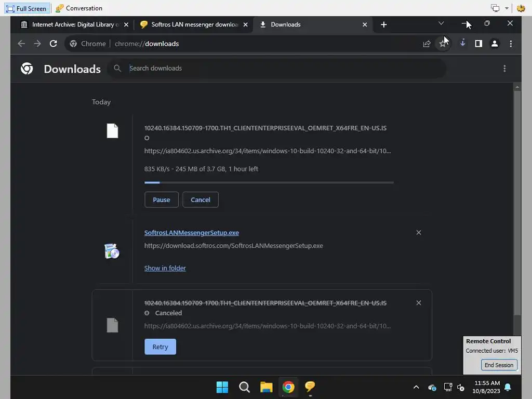Screen dimensions: 532x399
Task: Click the archive.org URL of the active download
Action: [x=268, y=151]
